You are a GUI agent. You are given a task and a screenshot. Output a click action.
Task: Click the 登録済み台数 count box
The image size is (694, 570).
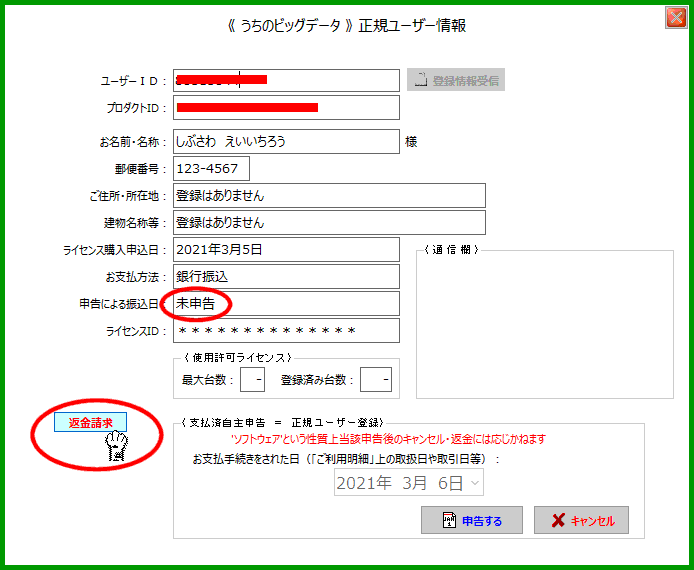point(376,380)
